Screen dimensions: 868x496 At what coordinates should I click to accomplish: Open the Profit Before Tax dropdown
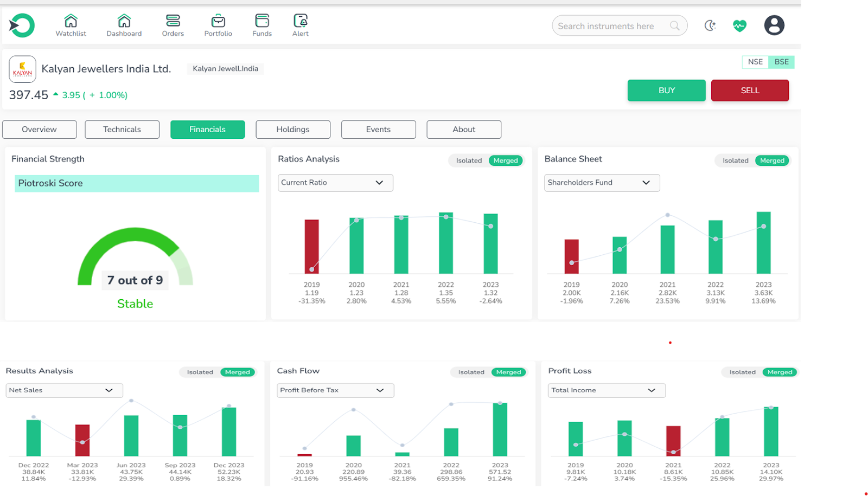[335, 390]
